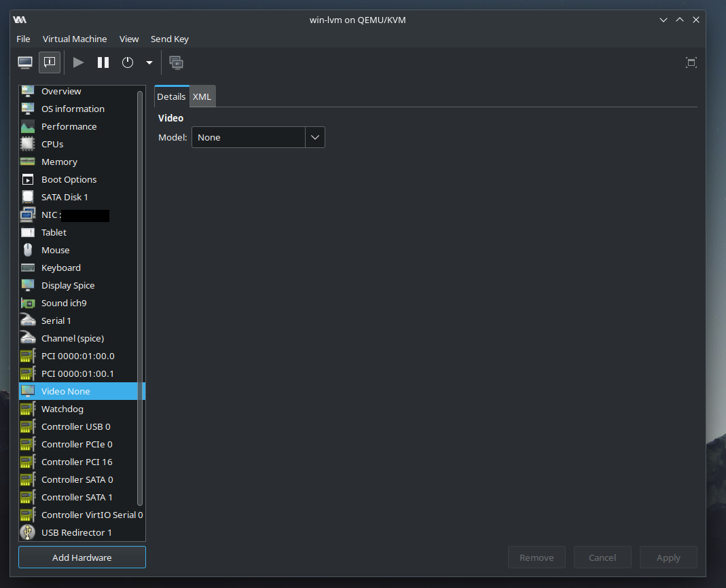The height and width of the screenshot is (588, 726).
Task: Click the SATA Disk 1 drive icon
Action: pyautogui.click(x=28, y=197)
